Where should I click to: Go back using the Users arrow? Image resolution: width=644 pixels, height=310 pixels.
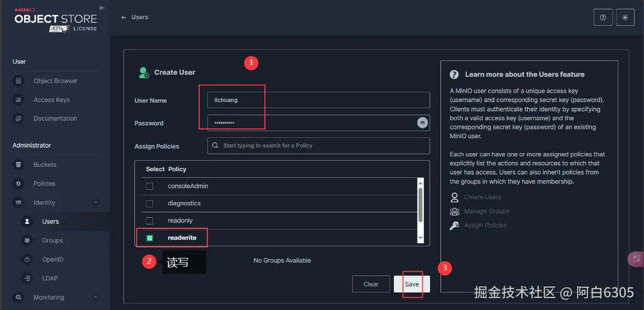123,17
